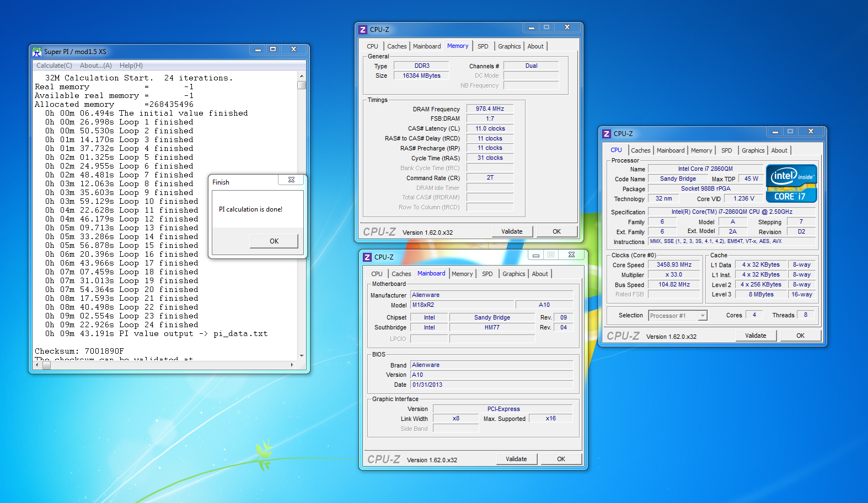Click the memory Size field 16384 MBytes
This screenshot has height=503, width=868.
coord(421,75)
